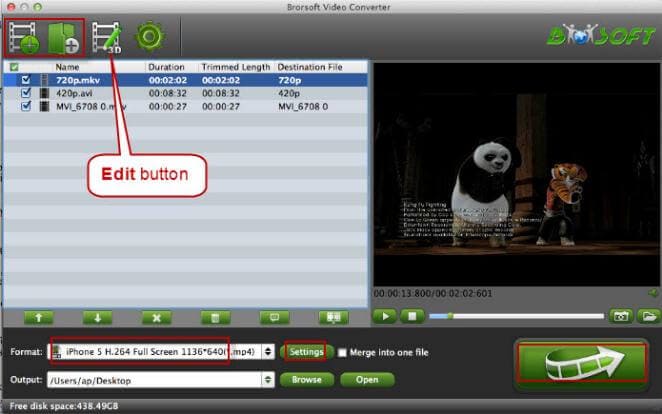This screenshot has width=662, height=414.
Task: Clear the list with trash button
Action: (215, 317)
